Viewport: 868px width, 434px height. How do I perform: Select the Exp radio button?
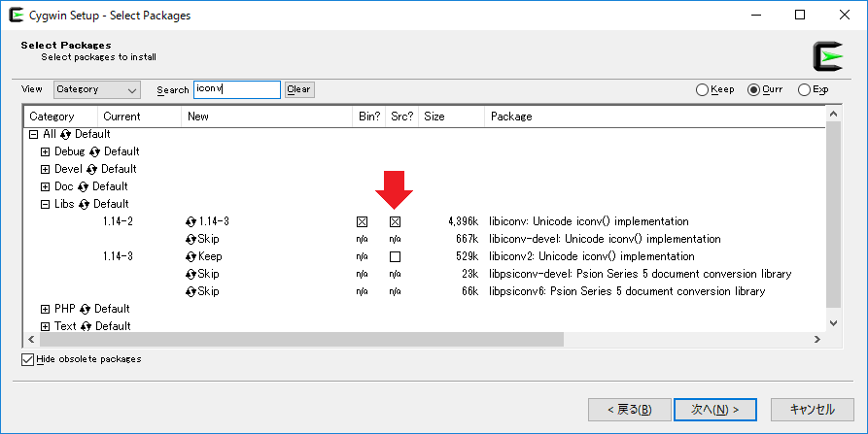click(x=804, y=89)
